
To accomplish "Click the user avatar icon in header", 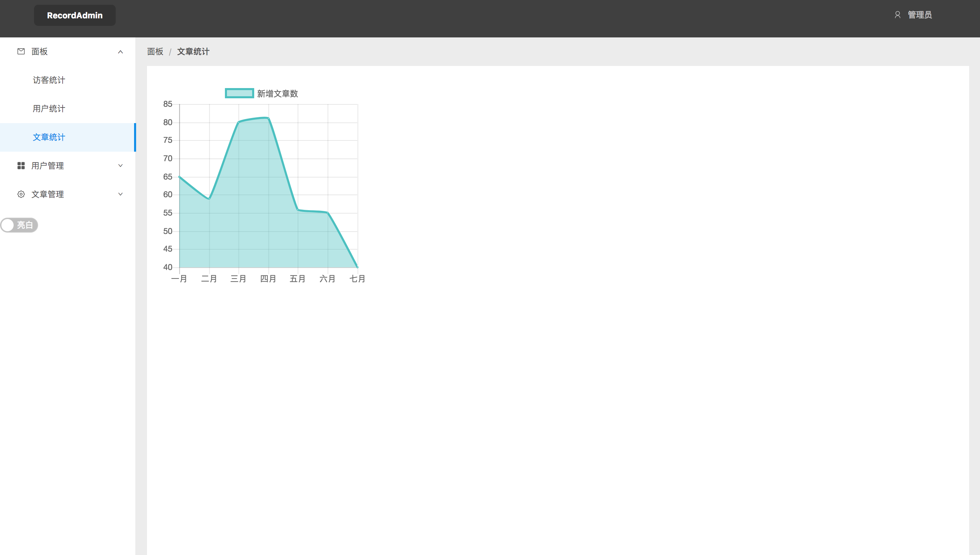I will pos(897,15).
